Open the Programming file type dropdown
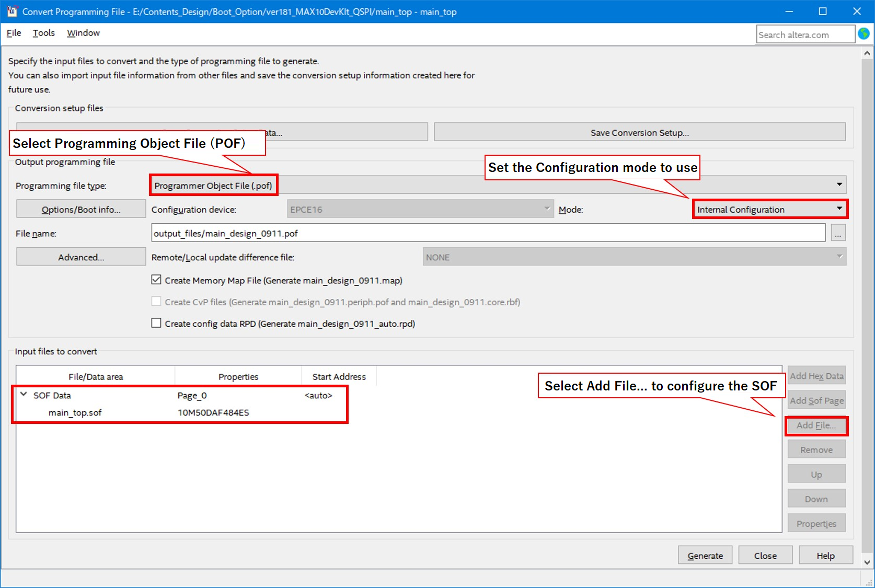875x588 pixels. pyautogui.click(x=839, y=185)
